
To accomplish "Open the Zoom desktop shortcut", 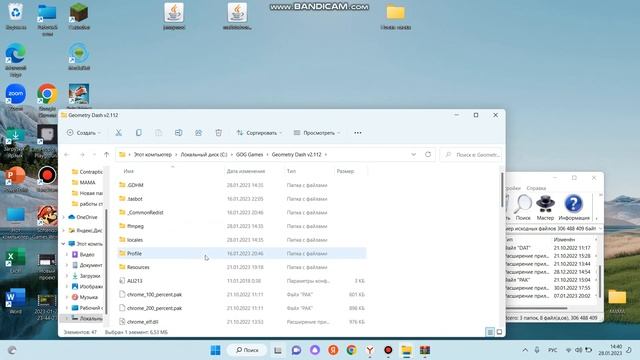I will (x=16, y=98).
